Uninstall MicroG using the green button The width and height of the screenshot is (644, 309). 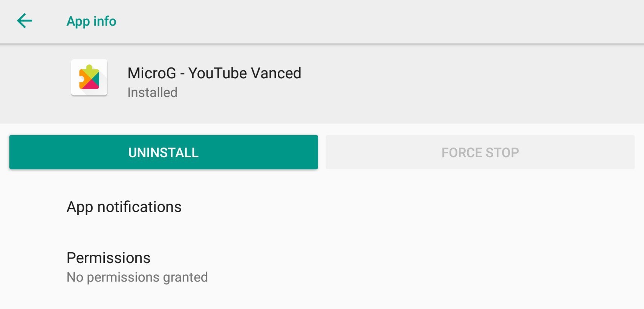click(164, 152)
